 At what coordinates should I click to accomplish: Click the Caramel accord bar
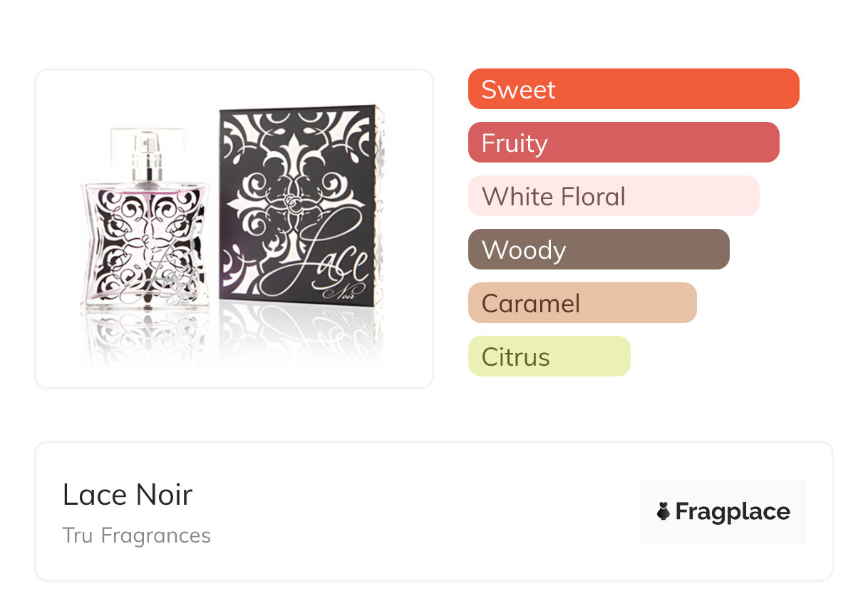tap(582, 303)
